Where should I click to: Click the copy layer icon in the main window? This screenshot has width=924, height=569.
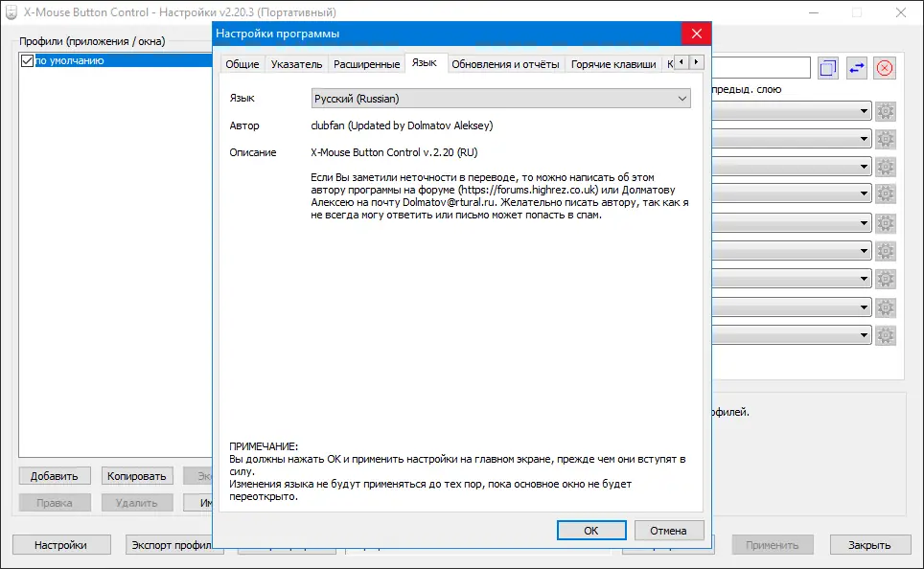pos(828,68)
